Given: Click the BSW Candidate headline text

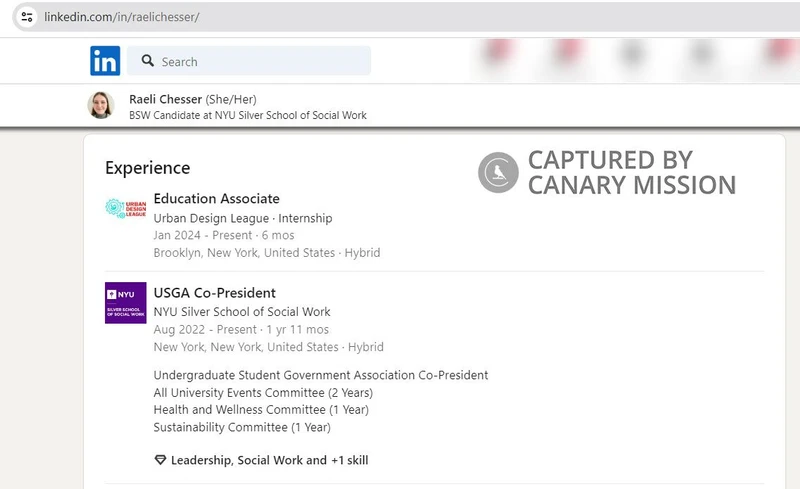Looking at the screenshot, I should pyautogui.click(x=247, y=115).
